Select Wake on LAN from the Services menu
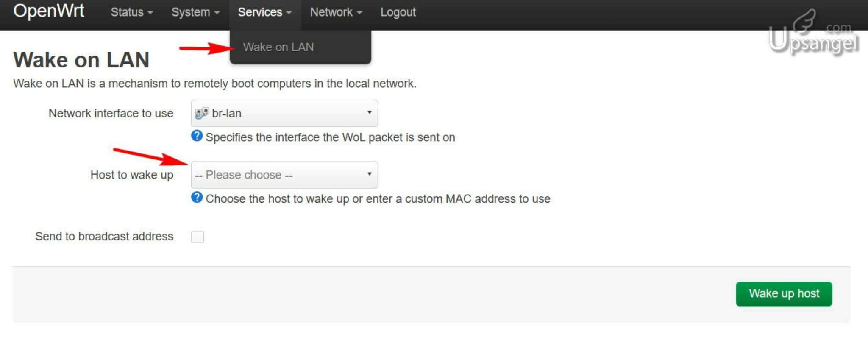868x346 pixels. [279, 47]
